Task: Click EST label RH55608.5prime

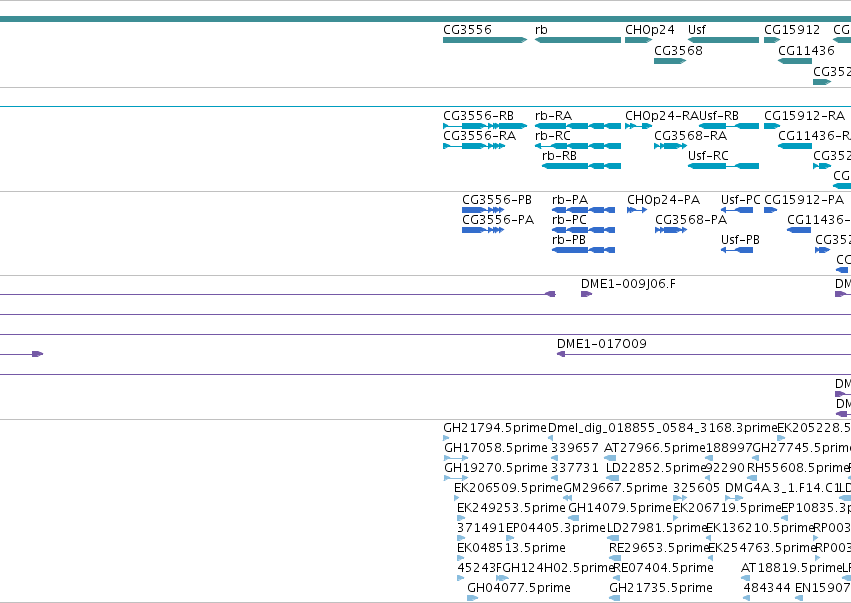Action: click(798, 468)
